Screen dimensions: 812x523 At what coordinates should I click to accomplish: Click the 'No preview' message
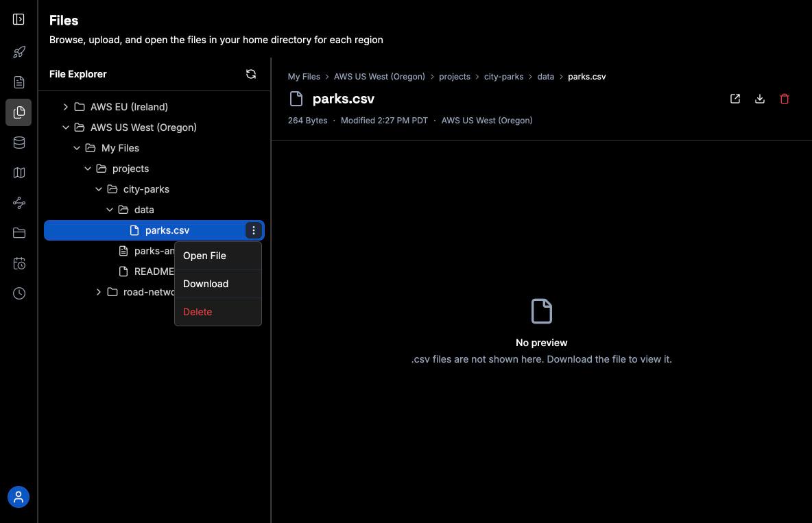tap(541, 343)
